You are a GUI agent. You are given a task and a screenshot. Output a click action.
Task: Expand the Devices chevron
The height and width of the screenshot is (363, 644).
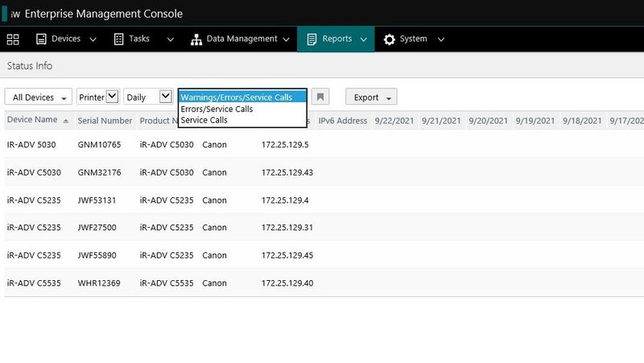(93, 39)
